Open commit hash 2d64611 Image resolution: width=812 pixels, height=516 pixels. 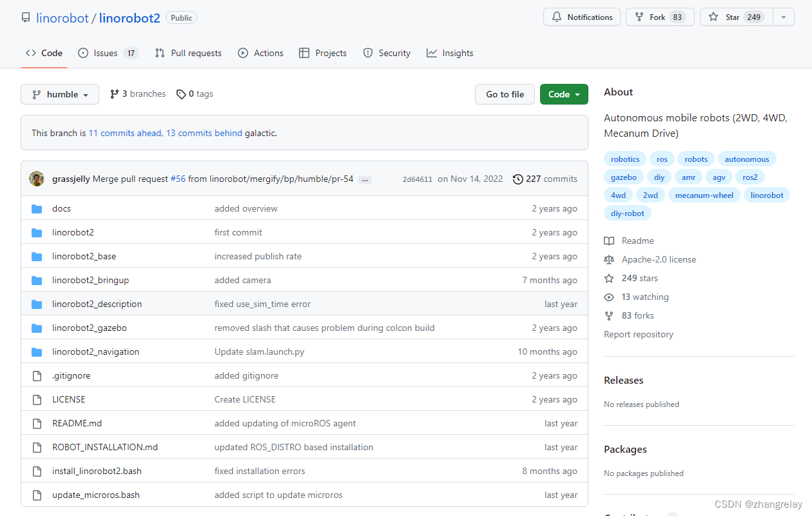[418, 179]
